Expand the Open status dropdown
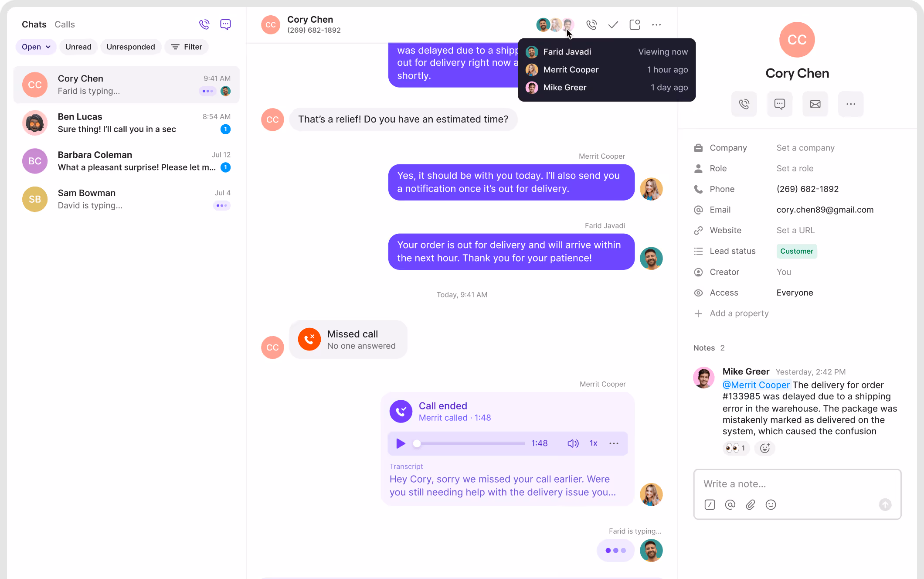 36,47
